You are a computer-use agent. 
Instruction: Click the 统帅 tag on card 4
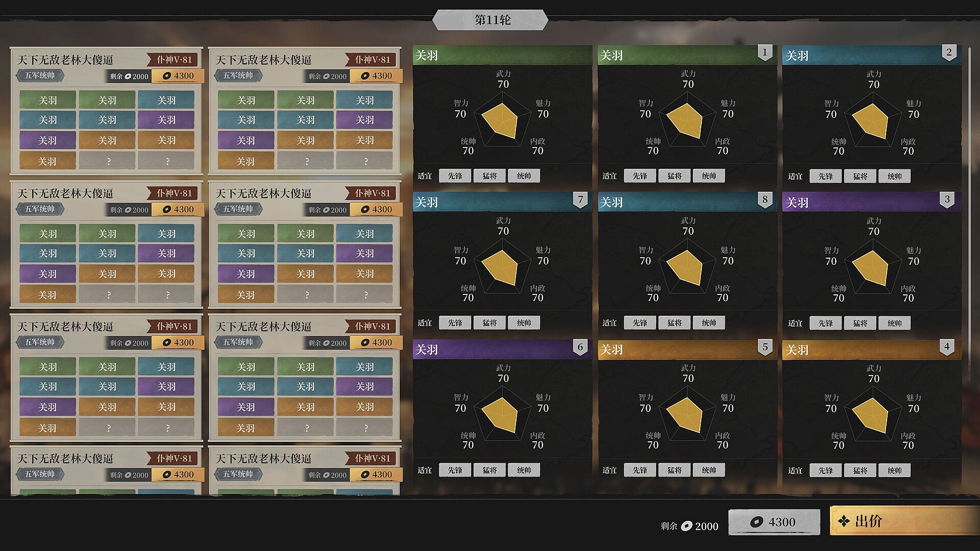895,470
